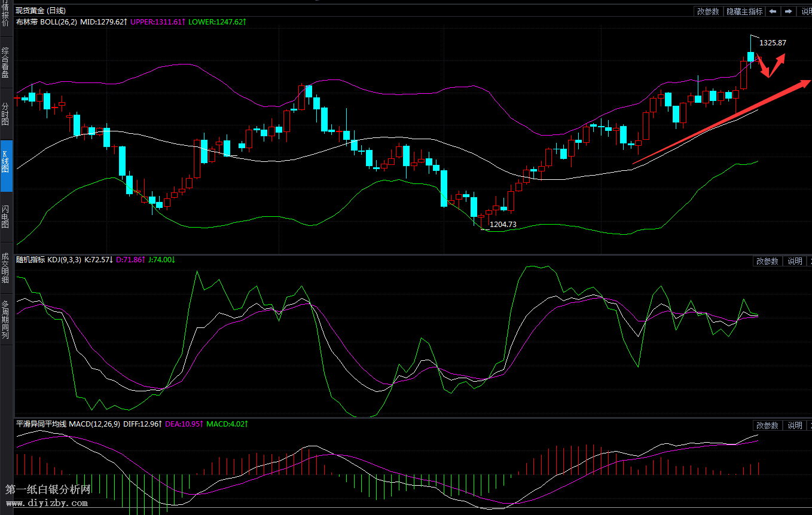Switch to the 分时图 sidebar tab
812x515 pixels.
5,114
